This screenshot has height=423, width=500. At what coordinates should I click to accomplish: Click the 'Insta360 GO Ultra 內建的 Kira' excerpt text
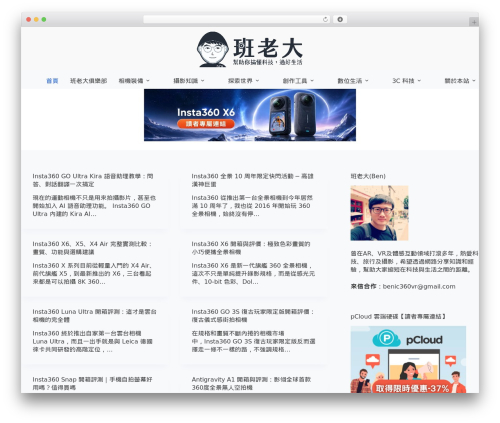tap(94, 206)
